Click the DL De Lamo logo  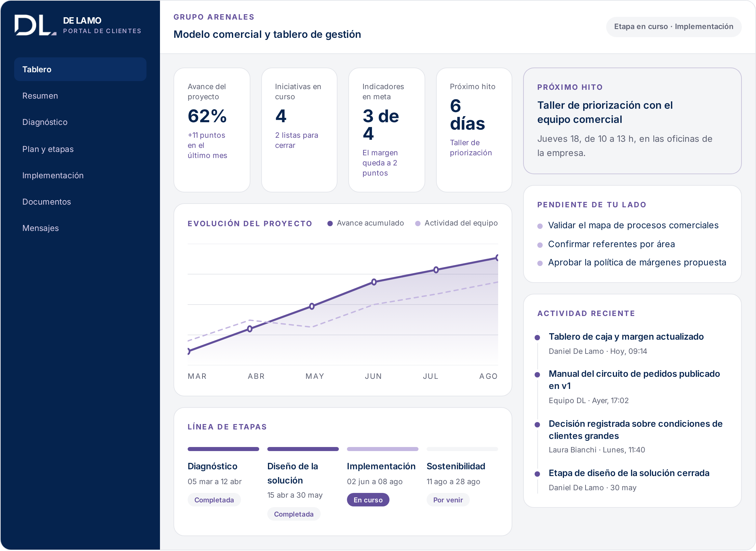[x=35, y=25]
